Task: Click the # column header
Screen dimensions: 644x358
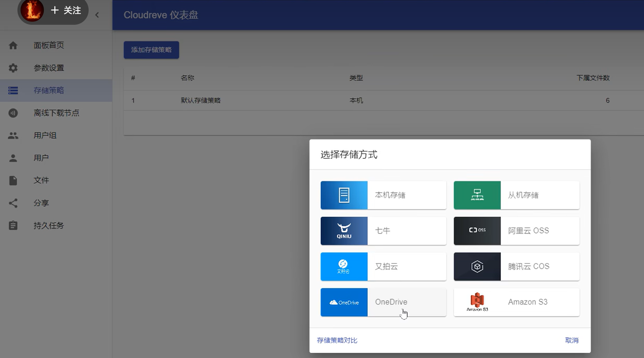Action: 133,78
